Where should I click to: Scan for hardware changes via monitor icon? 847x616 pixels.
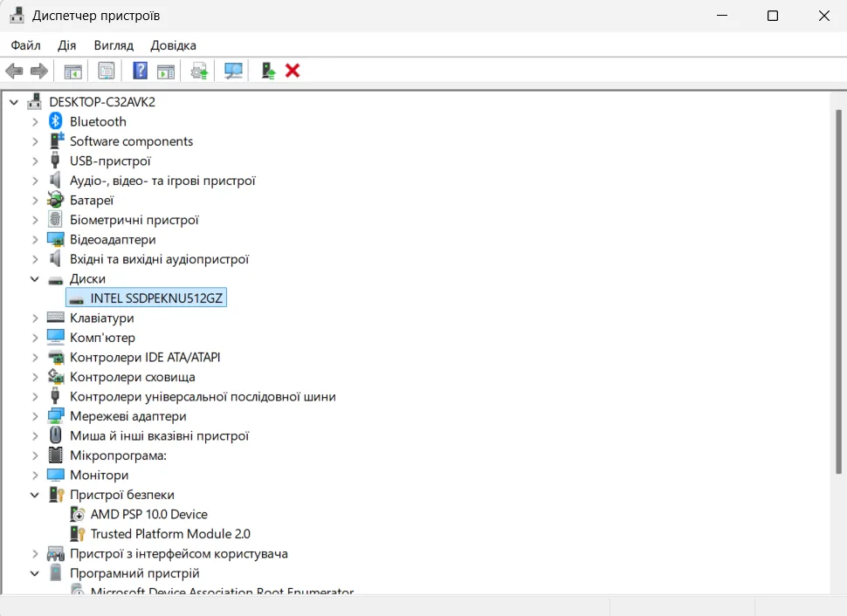pyautogui.click(x=233, y=71)
